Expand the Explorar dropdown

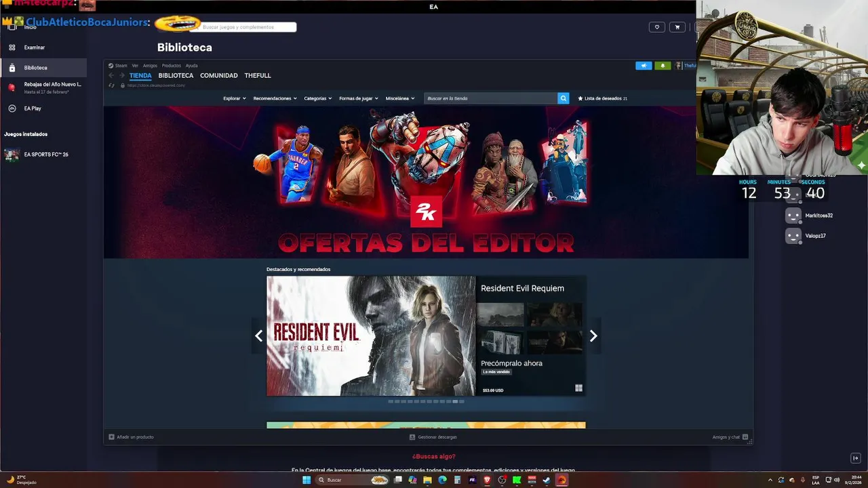pyautogui.click(x=235, y=98)
